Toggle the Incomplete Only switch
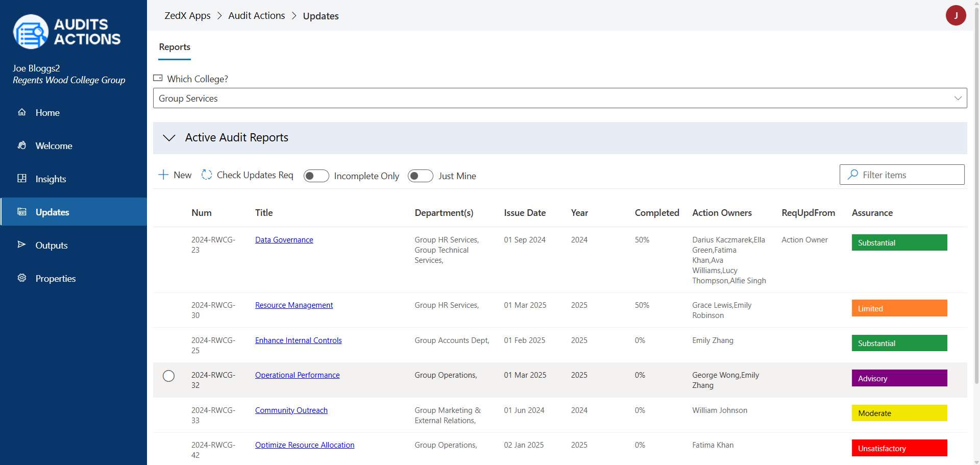 (x=316, y=176)
